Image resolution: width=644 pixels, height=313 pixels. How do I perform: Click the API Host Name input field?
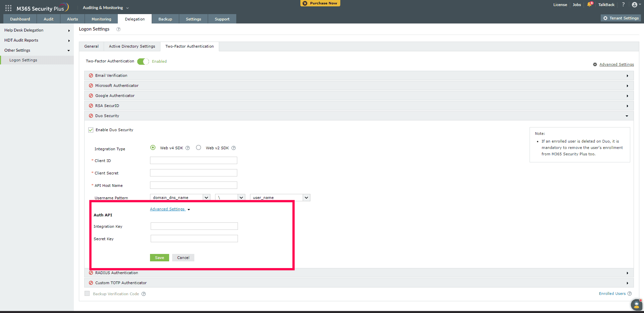click(194, 185)
